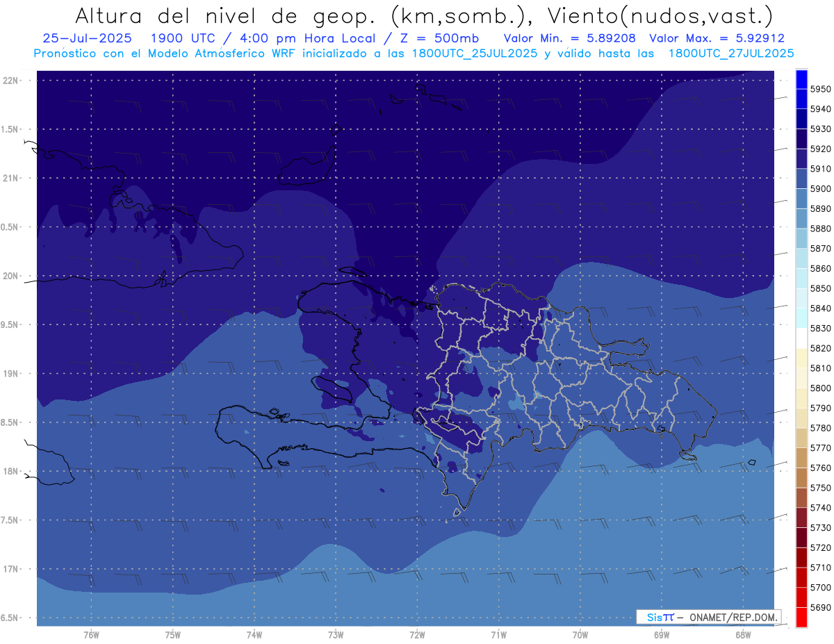
Task: Click the colorbar value "5860"
Action: (820, 268)
